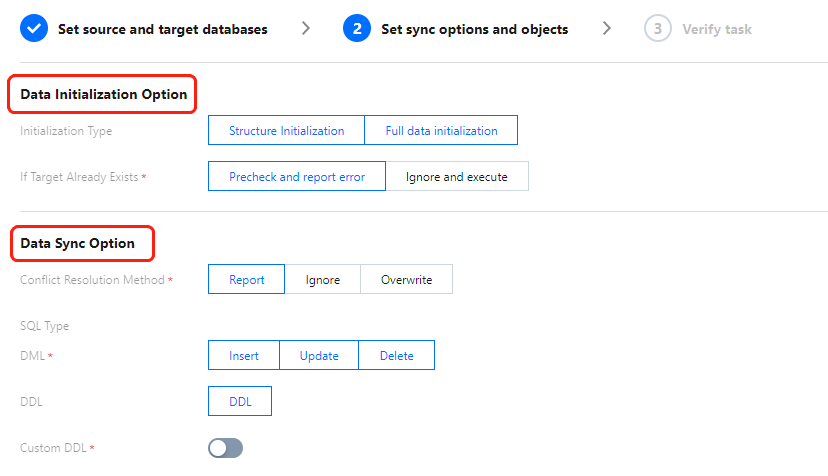Go to Set source and target databases step
The height and width of the screenshot is (476, 828).
pyautogui.click(x=162, y=29)
